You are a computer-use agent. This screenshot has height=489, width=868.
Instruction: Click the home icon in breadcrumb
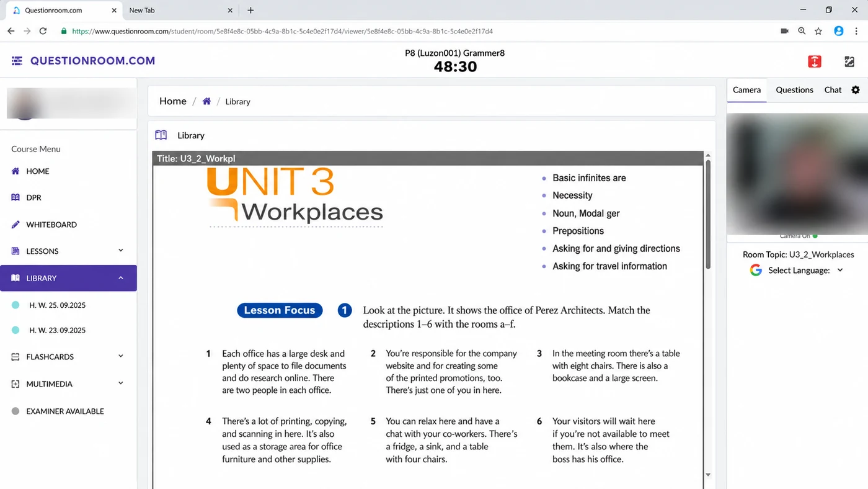[206, 101]
